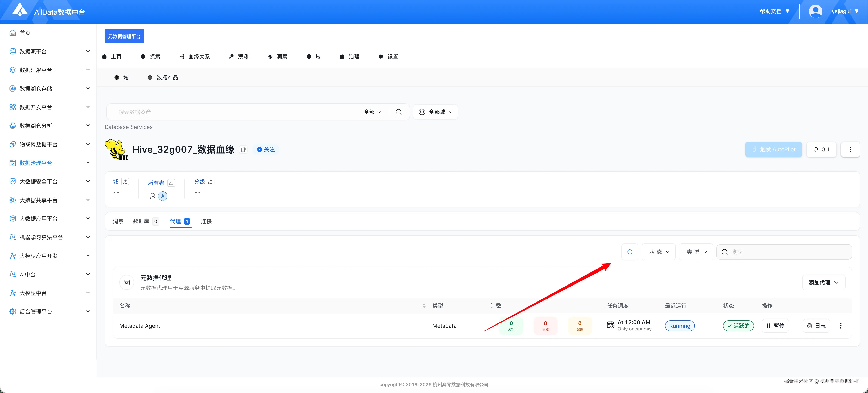
Task: Open the user avatar icon
Action: (815, 11)
